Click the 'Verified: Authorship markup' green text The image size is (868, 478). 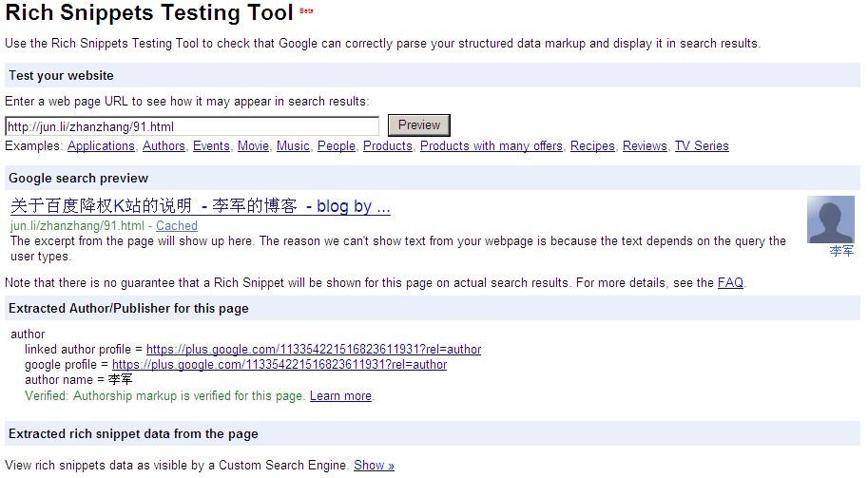point(164,396)
